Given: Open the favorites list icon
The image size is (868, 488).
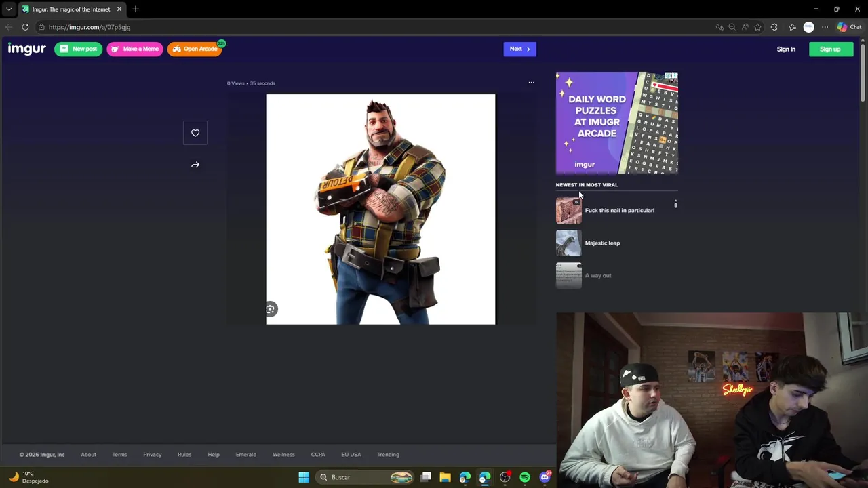Looking at the screenshot, I should 792,27.
